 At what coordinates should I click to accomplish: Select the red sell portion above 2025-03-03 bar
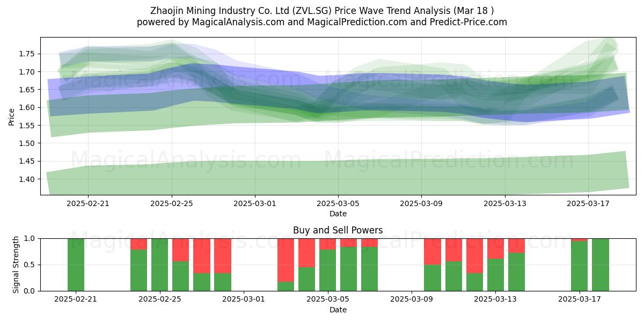coord(286,260)
